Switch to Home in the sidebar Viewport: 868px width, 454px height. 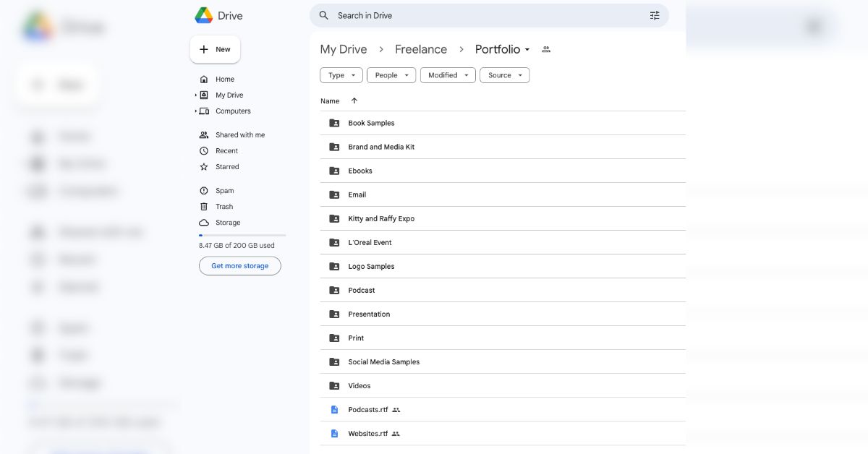[225, 79]
